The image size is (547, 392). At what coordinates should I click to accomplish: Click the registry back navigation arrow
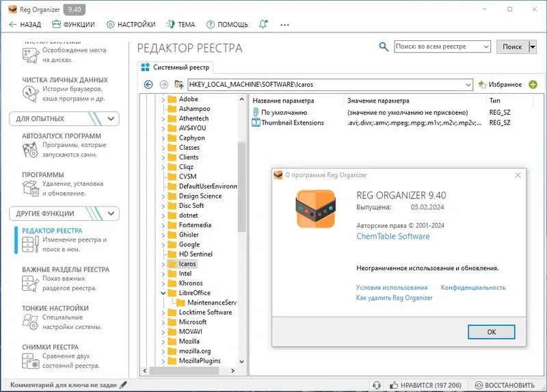pos(148,84)
